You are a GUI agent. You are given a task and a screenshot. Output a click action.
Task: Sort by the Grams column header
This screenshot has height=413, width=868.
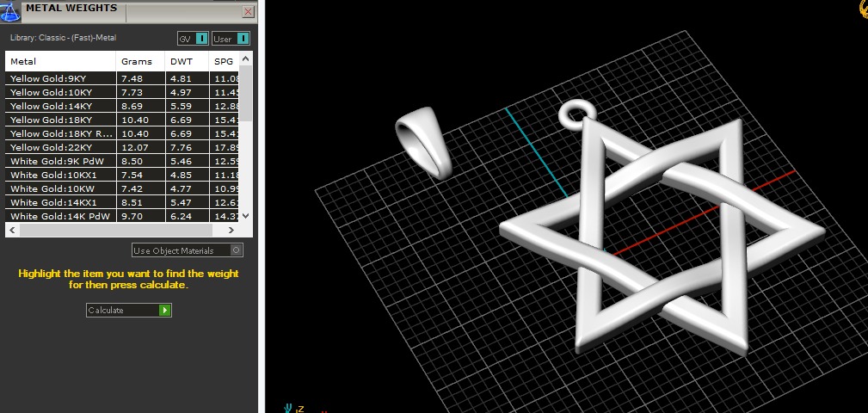(140, 61)
